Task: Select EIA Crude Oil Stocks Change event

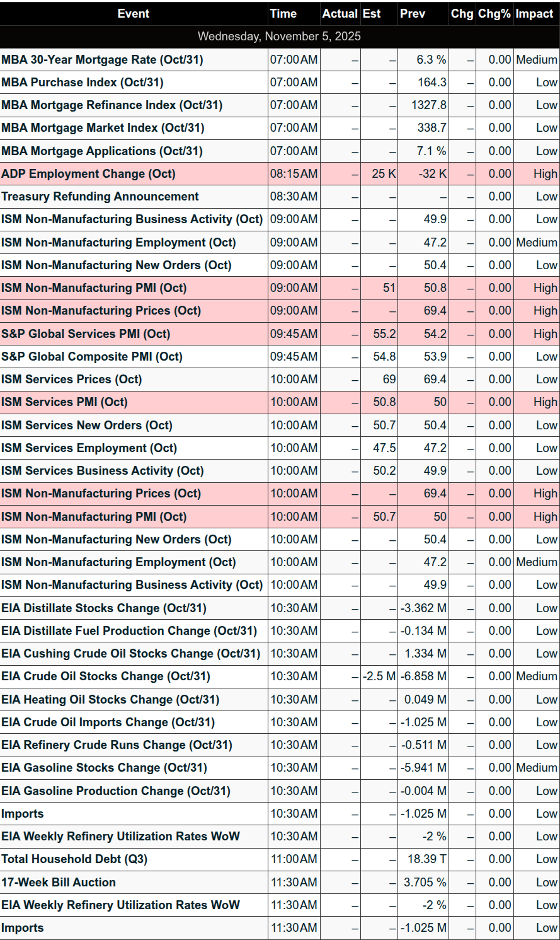Action: (x=106, y=676)
